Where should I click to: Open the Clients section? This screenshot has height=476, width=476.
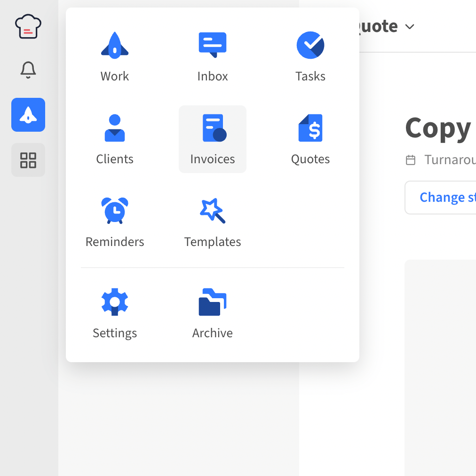115,139
